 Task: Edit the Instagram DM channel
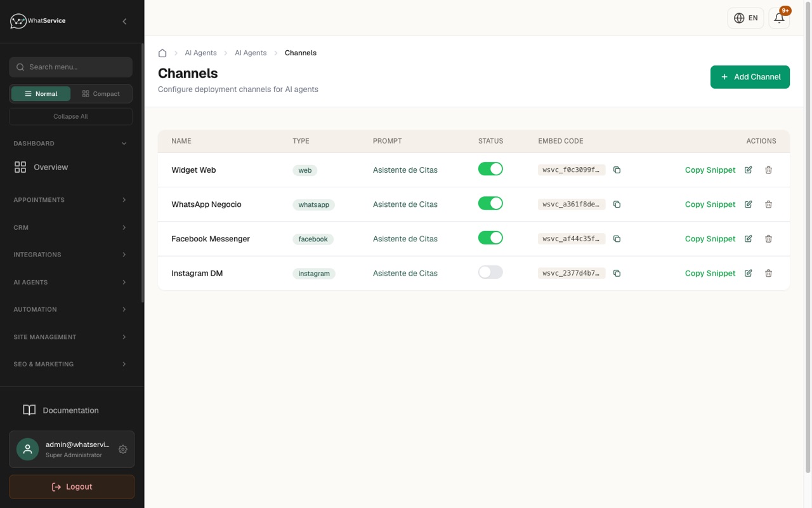(749, 273)
